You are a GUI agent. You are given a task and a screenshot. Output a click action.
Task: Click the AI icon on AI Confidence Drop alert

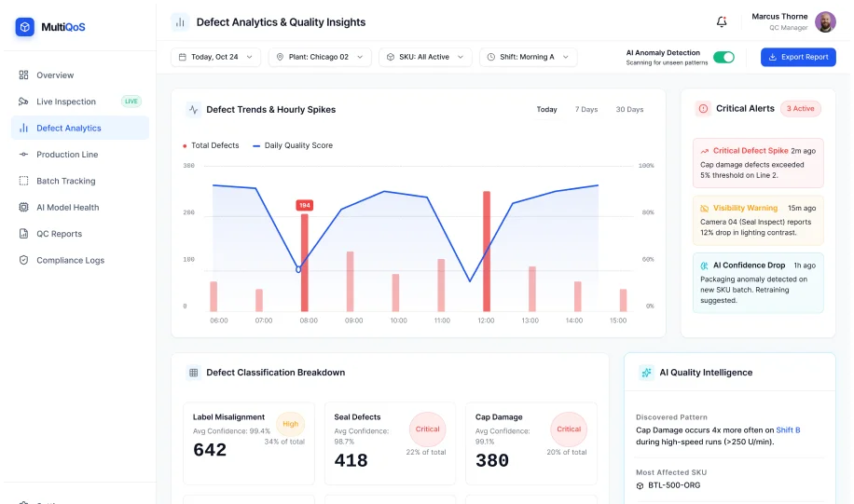click(704, 266)
